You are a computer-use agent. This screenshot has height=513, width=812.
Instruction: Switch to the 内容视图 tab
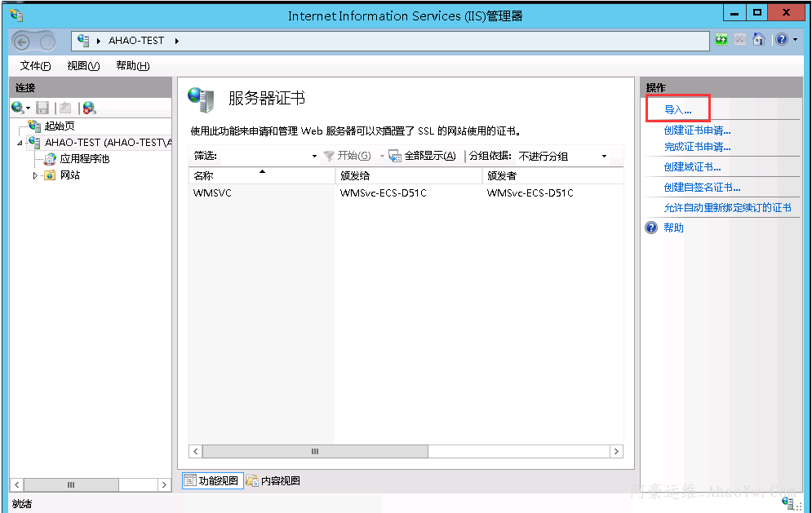[273, 481]
